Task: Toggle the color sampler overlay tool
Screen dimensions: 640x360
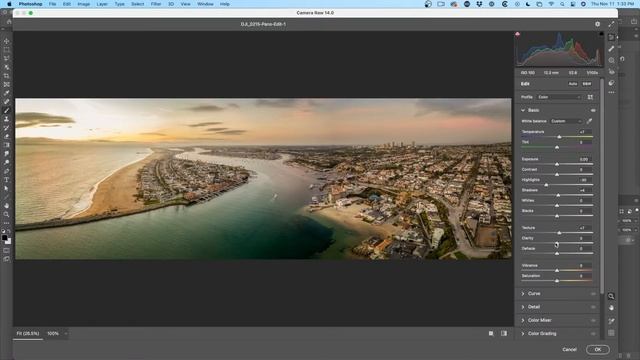Action: click(611, 321)
